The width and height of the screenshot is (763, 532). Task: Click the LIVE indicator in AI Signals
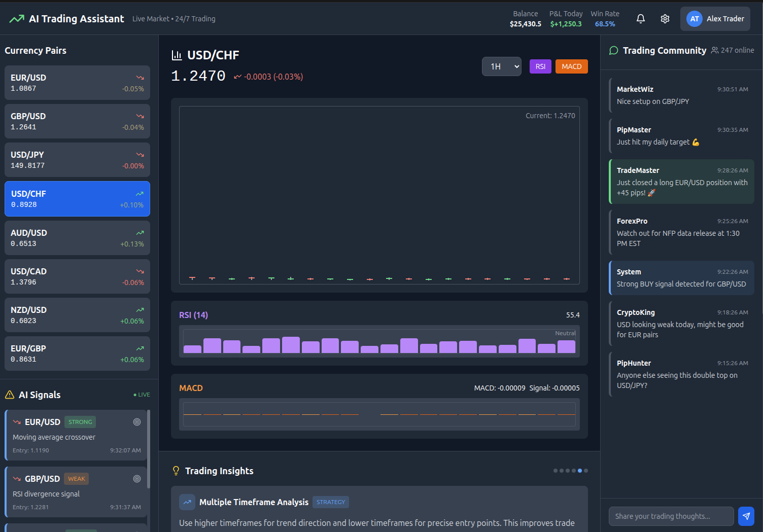coord(142,395)
